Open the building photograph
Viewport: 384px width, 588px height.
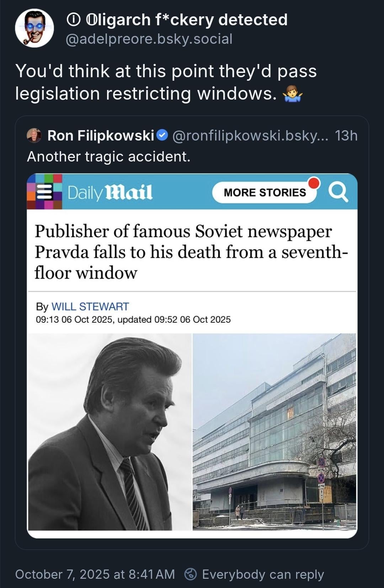click(274, 431)
